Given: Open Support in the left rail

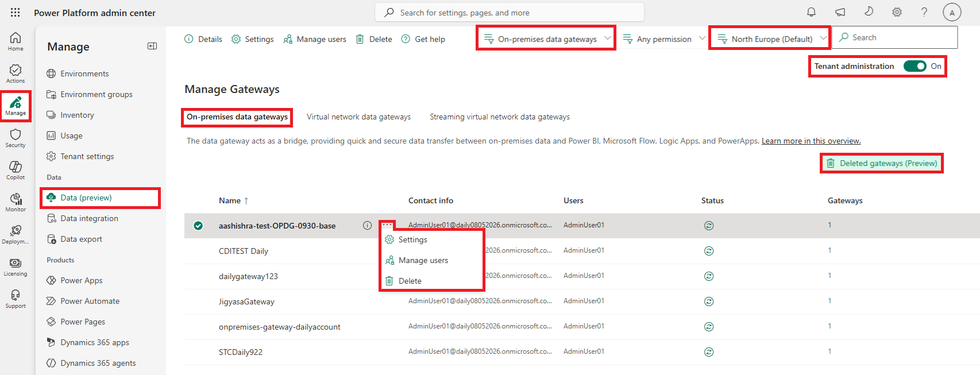Looking at the screenshot, I should coord(16,299).
